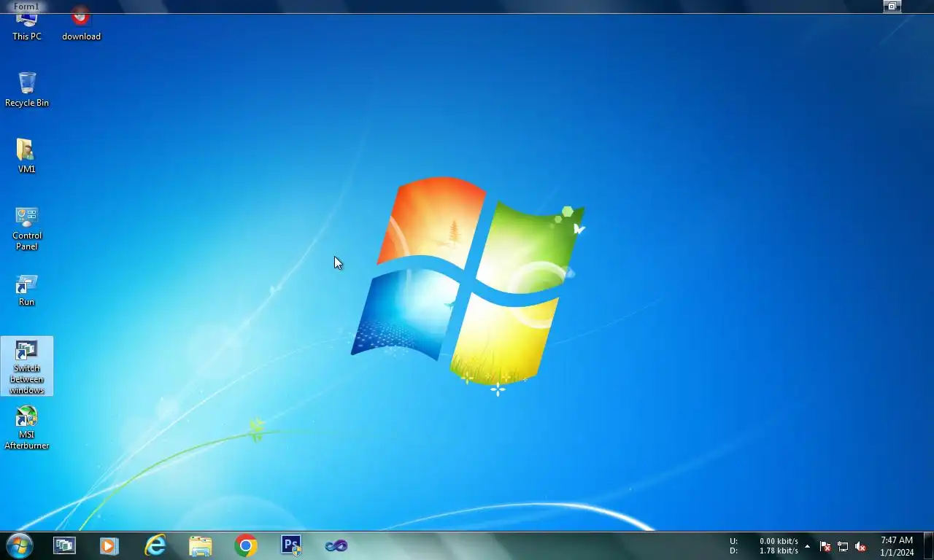
Task: Open the network status tray icon
Action: point(843,546)
